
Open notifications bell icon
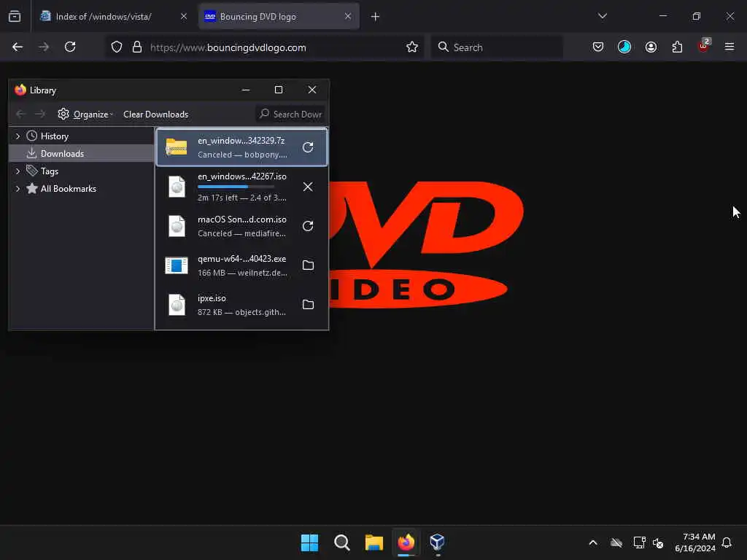pyautogui.click(x=727, y=542)
